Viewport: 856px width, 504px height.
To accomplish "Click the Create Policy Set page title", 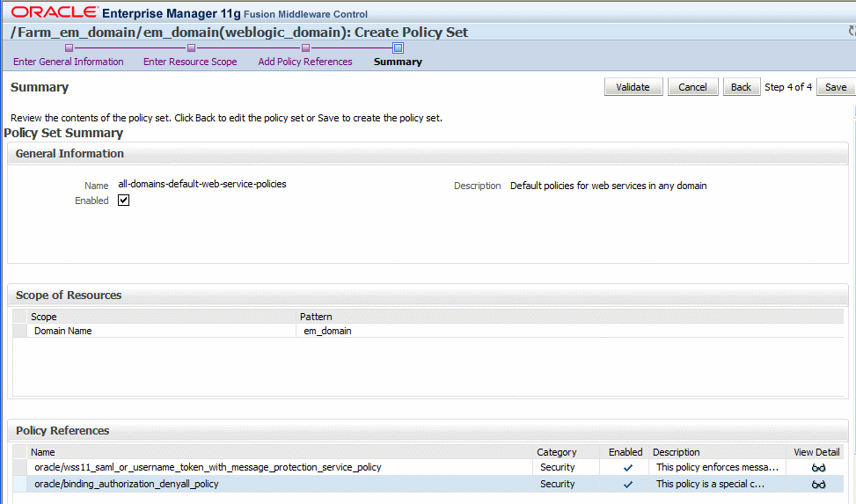I will click(411, 33).
